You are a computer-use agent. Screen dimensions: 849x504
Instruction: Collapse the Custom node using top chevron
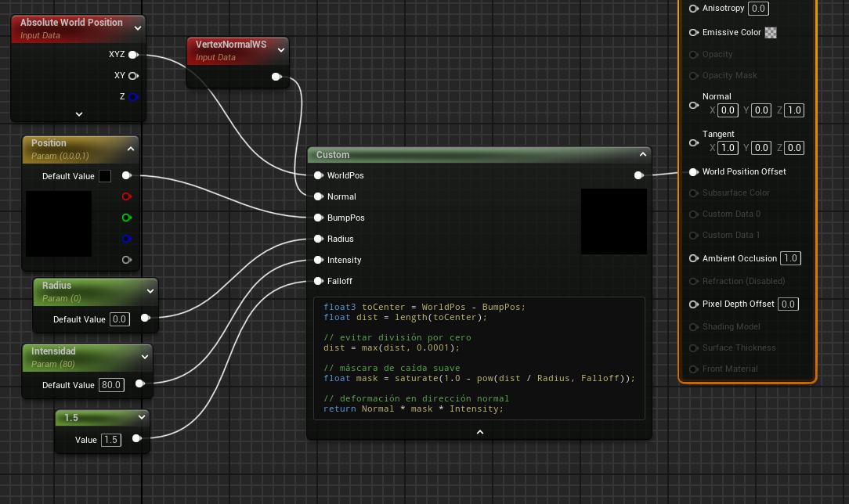coord(642,155)
